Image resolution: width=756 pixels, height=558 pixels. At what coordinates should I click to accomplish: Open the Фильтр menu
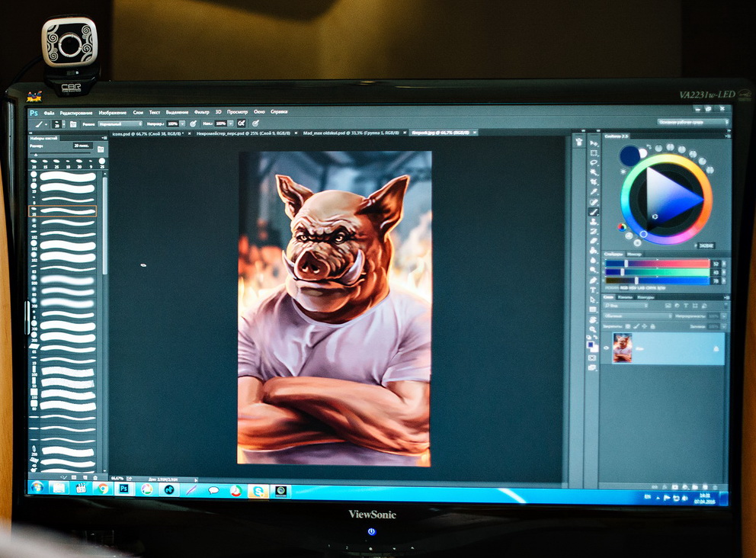click(201, 112)
